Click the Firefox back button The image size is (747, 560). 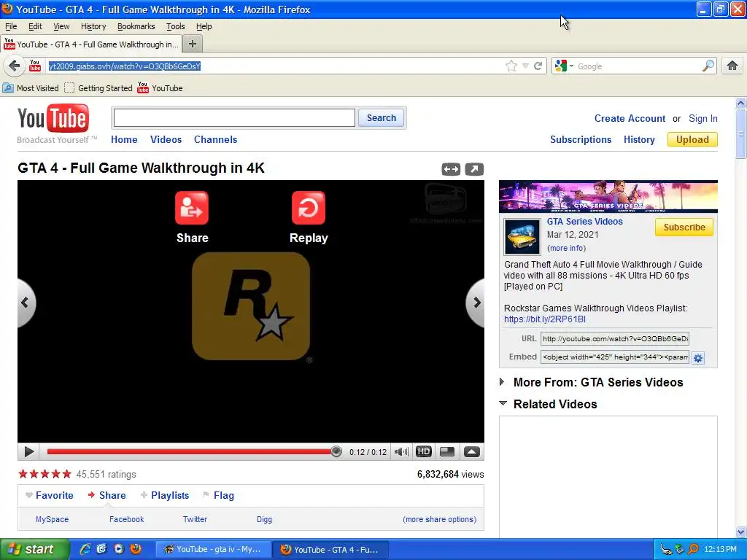(15, 66)
